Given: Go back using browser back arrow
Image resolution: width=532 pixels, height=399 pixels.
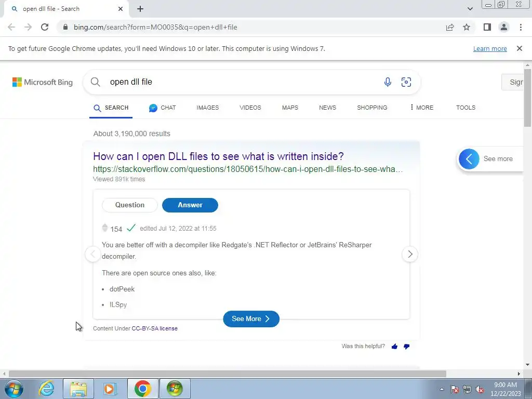Looking at the screenshot, I should [11, 27].
